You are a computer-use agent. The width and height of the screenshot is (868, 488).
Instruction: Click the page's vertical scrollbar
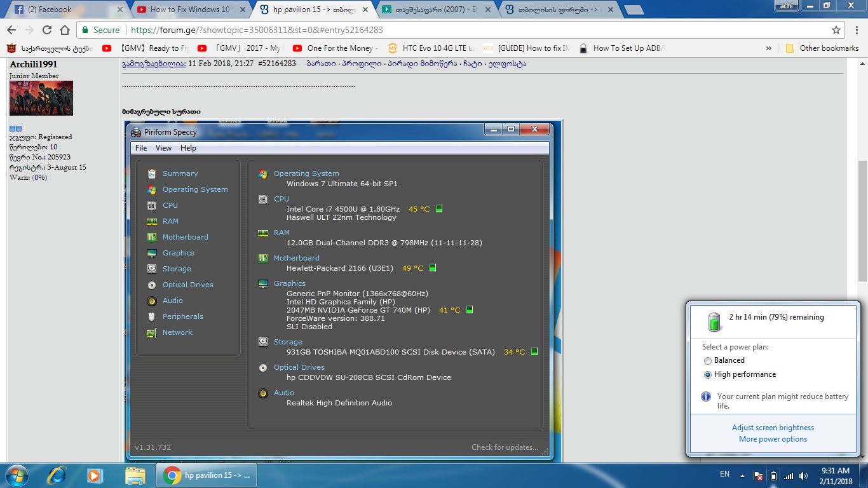point(862,219)
